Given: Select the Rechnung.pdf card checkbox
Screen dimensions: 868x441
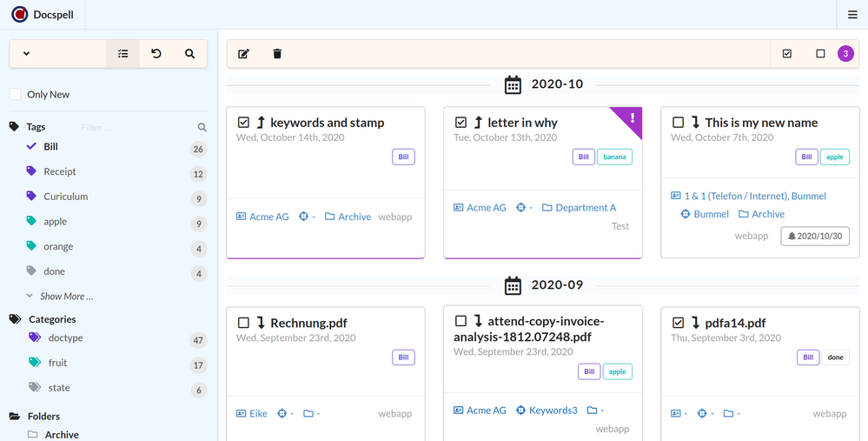Looking at the screenshot, I should click(x=244, y=323).
